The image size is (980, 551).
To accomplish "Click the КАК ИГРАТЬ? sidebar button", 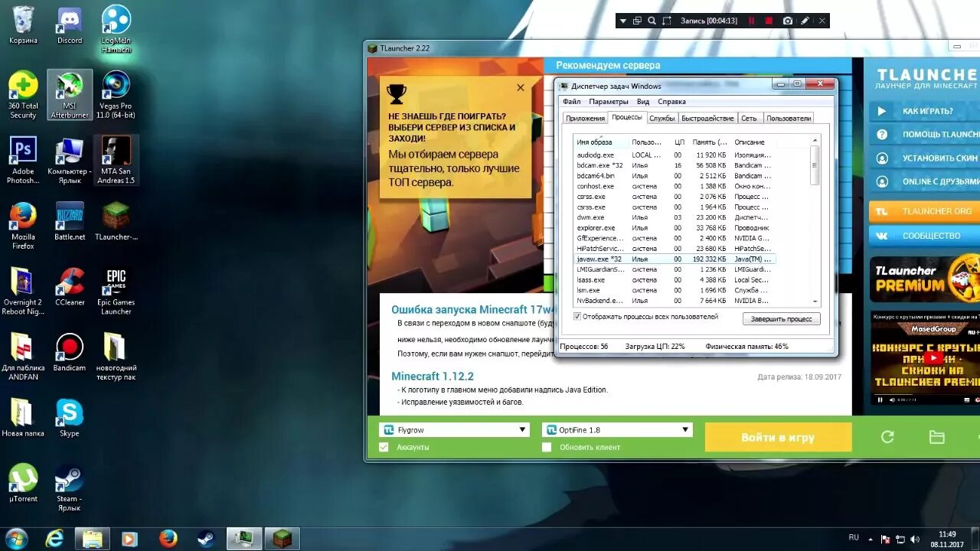I will (x=924, y=111).
